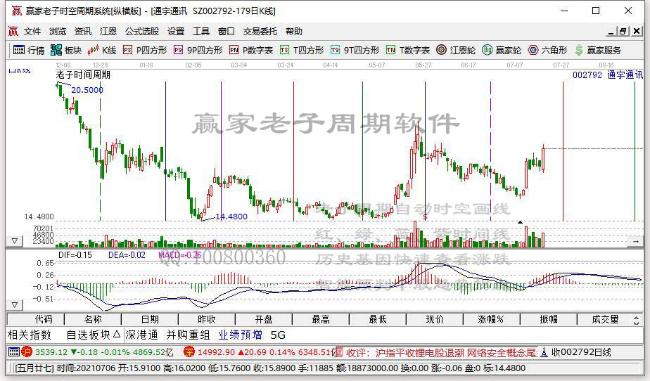This screenshot has width=650, height=381.
Task: Expand the MACD panel triangle dropdown
Action: pos(15,305)
